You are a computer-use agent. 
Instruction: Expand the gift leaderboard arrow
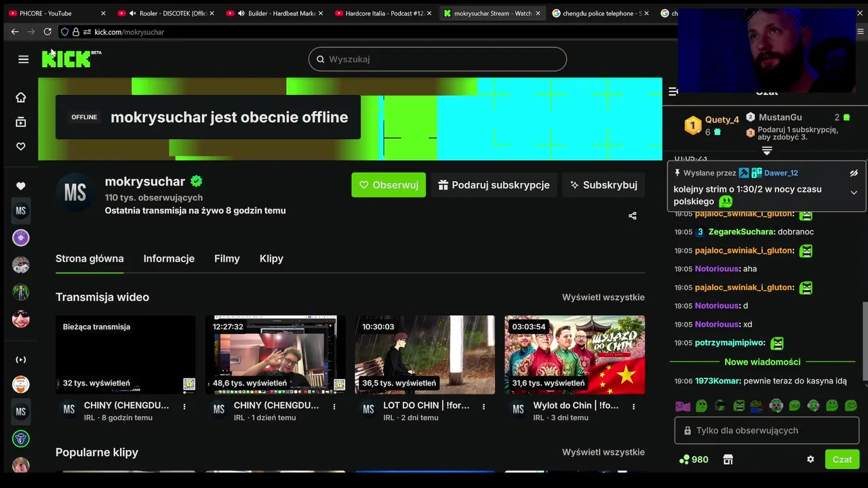click(767, 150)
